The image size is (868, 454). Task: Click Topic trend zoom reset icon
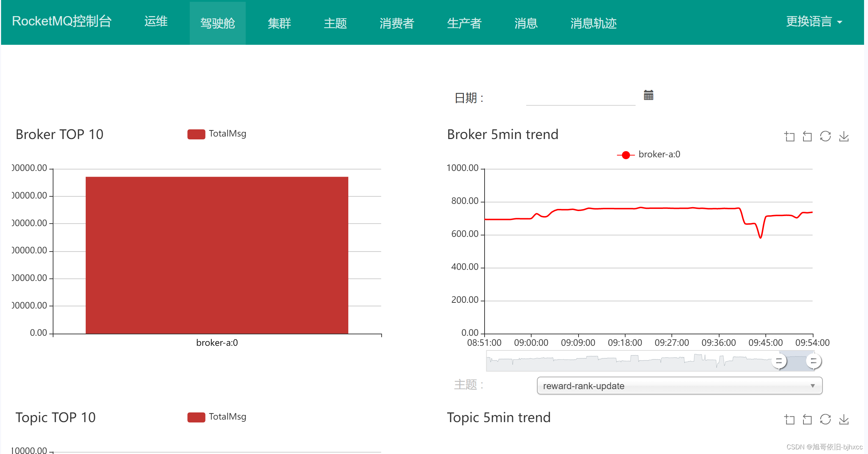(807, 419)
